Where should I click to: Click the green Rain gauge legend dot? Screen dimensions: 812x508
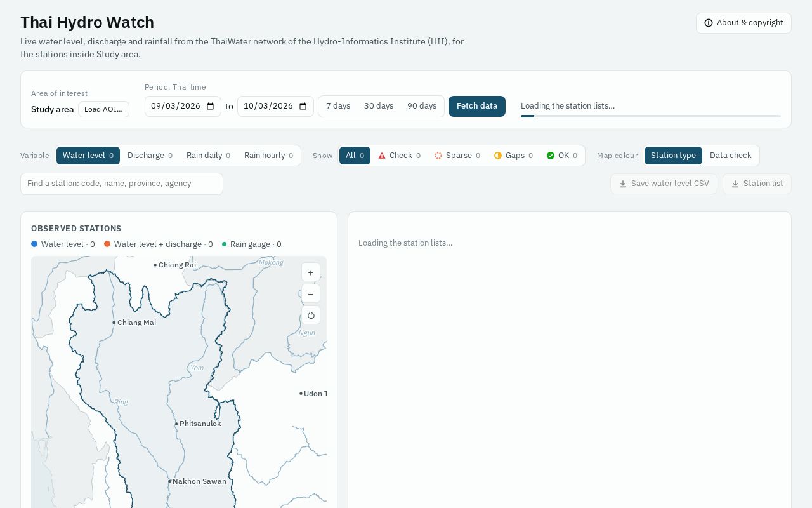pos(224,244)
